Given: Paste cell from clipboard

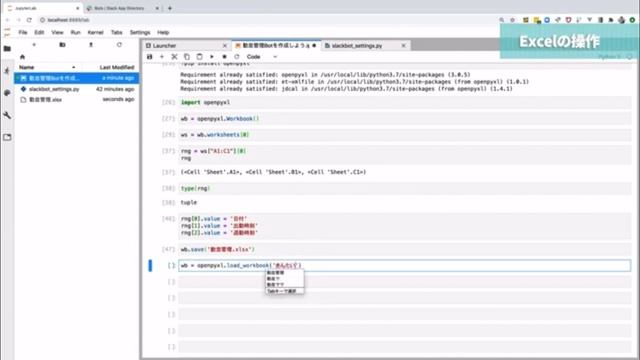Looking at the screenshot, I should click(x=199, y=57).
